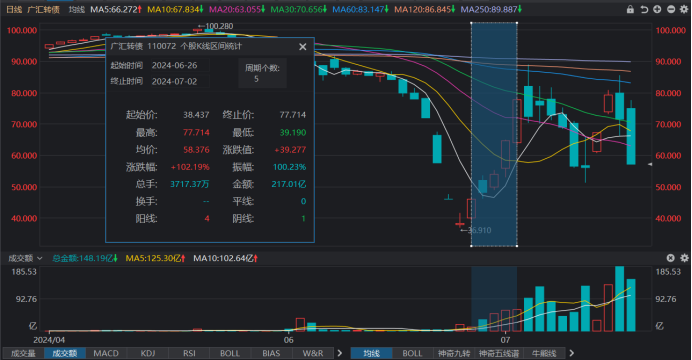Zoom in with the plus icon
The height and width of the screenshot is (360, 692).
pyautogui.click(x=657, y=9)
